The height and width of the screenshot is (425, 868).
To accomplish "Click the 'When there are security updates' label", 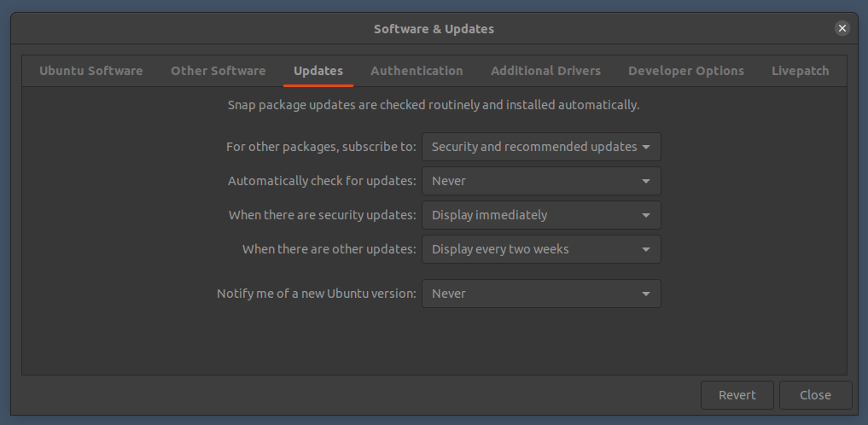I will 322,215.
